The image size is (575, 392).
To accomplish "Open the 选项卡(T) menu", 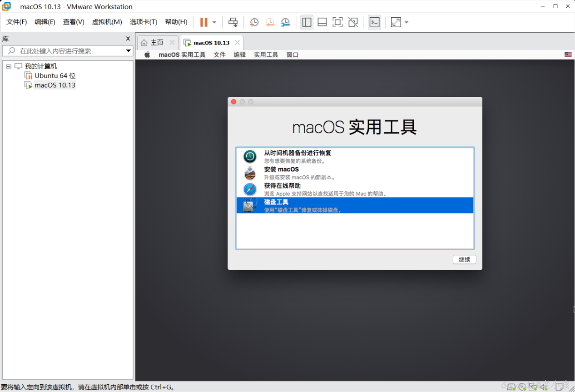I will pos(144,22).
